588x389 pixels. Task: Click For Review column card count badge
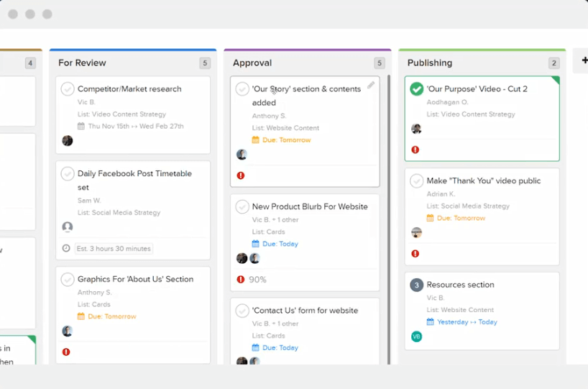[x=205, y=63]
